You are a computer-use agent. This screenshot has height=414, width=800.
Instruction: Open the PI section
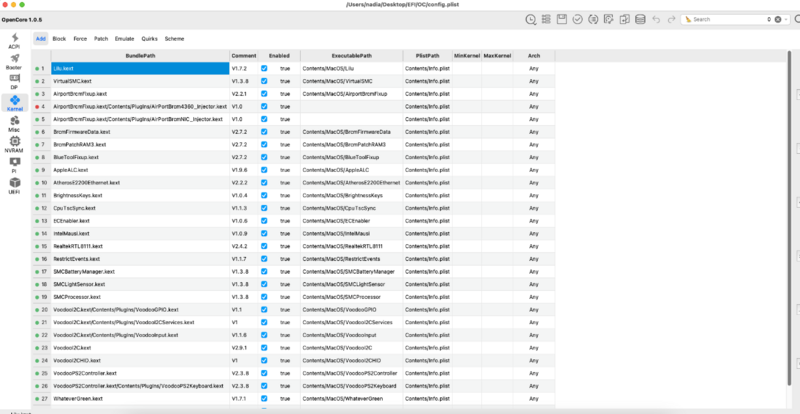pyautogui.click(x=14, y=166)
